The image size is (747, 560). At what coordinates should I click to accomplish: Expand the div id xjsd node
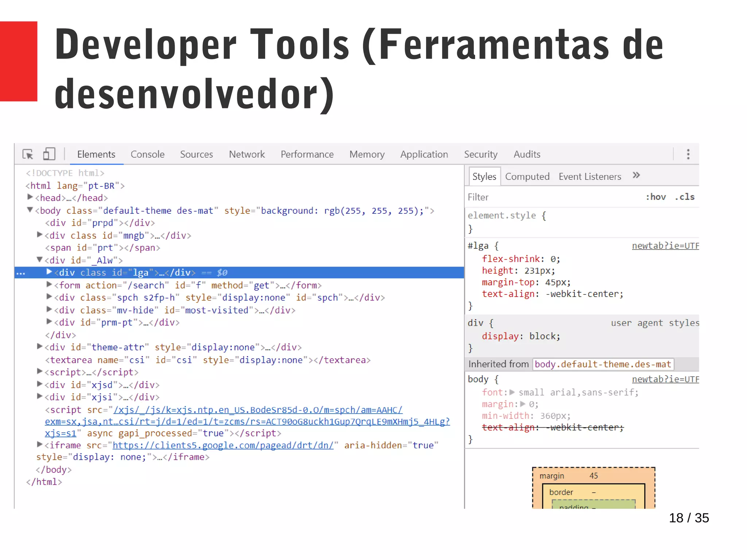(x=40, y=384)
